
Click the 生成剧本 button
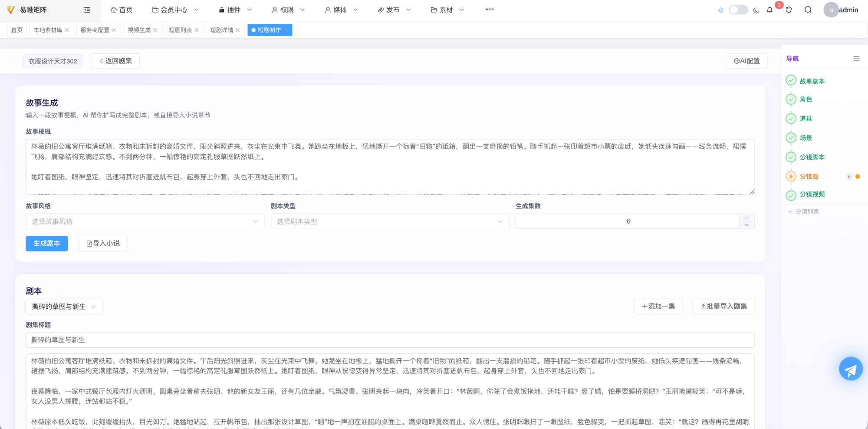pos(47,244)
